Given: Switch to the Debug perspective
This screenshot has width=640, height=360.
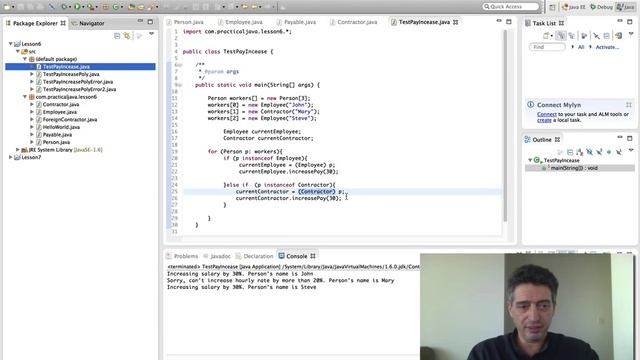Looking at the screenshot, I should 602,7.
